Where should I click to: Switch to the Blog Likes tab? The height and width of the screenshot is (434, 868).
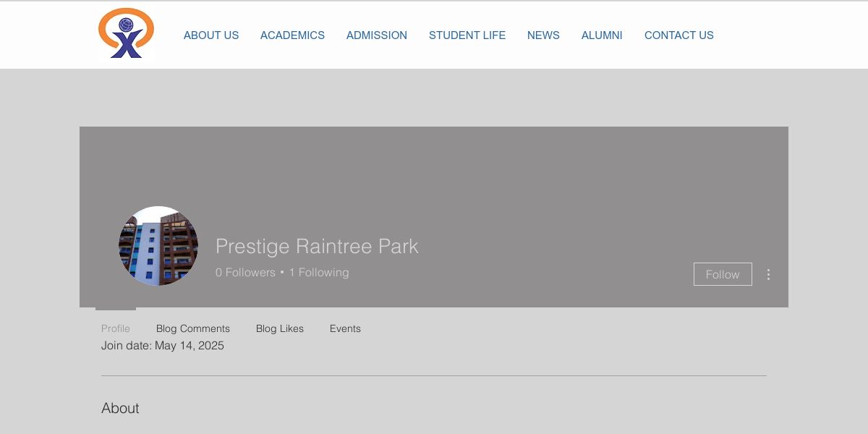280,328
